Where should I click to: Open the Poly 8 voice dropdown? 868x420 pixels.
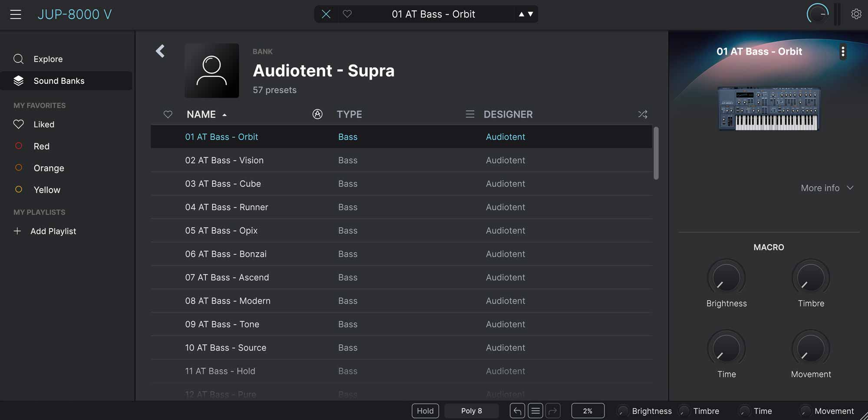(471, 411)
